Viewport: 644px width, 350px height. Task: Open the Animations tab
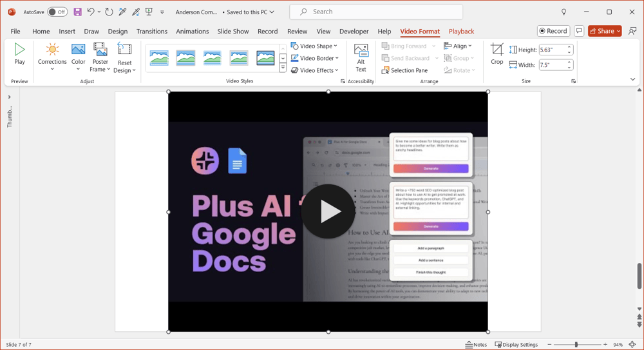point(192,31)
